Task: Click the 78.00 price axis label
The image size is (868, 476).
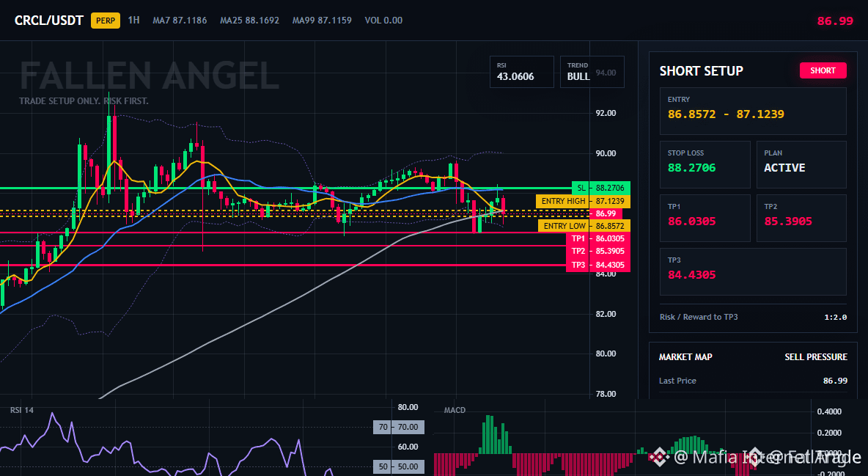Action: 606,394
